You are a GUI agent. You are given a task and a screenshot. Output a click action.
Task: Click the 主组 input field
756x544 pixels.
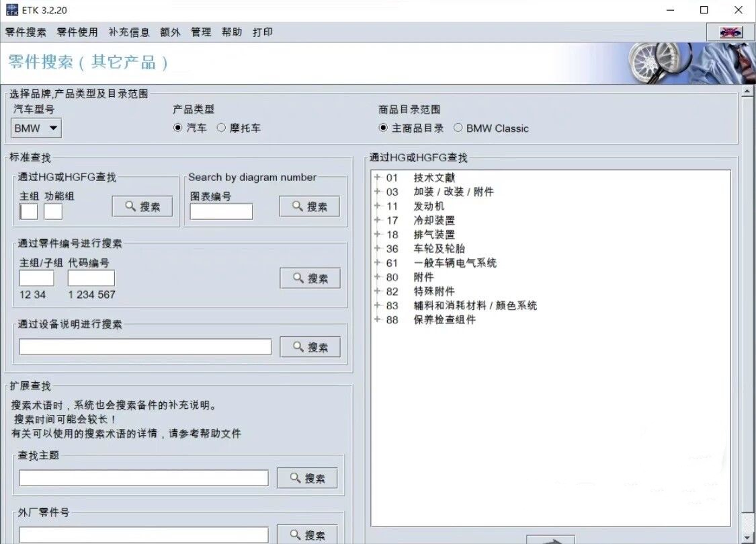click(28, 211)
